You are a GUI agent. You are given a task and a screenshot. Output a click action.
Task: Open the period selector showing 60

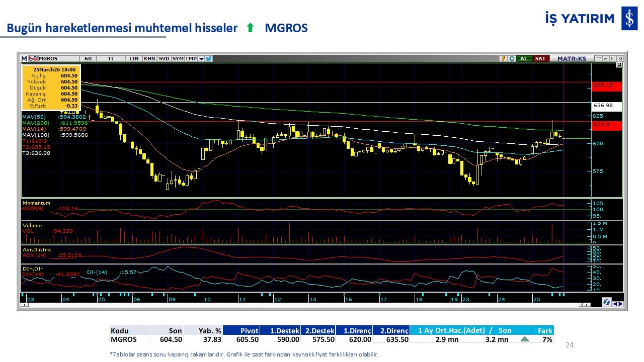88,58
